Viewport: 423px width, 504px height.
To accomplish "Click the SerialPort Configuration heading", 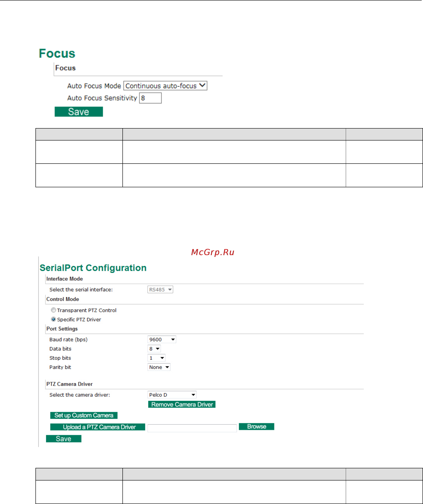I will tap(93, 268).
